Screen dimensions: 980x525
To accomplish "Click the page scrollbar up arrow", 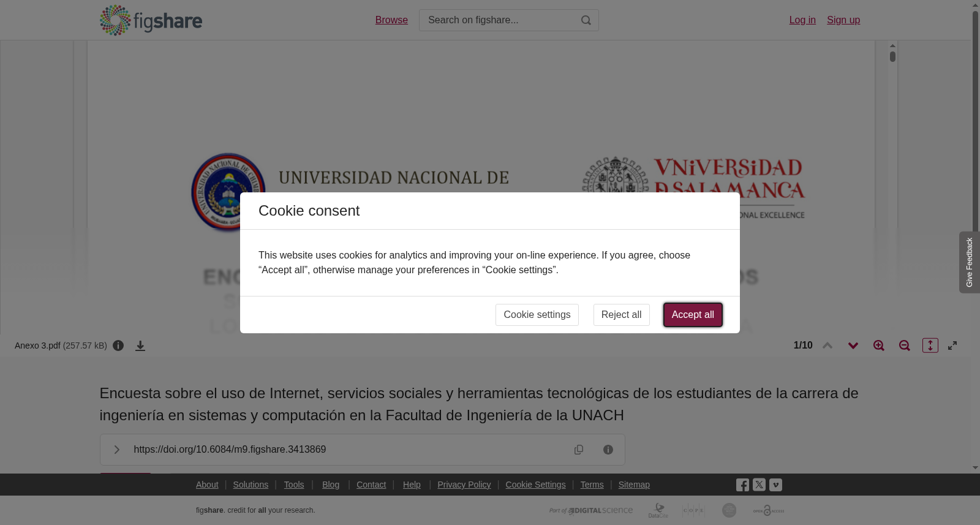I will [x=975, y=5].
